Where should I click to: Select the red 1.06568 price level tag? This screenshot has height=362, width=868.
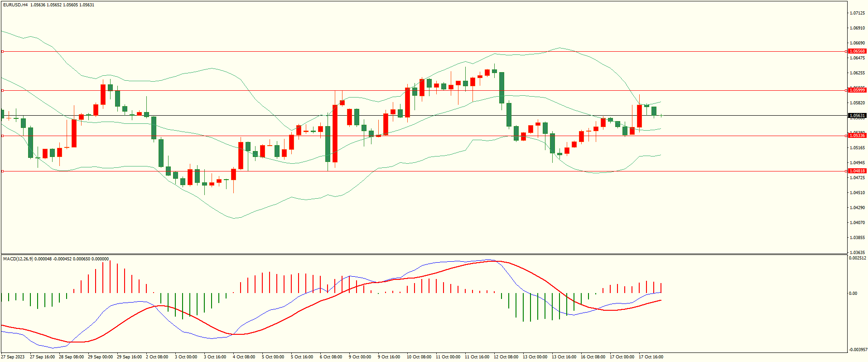857,51
